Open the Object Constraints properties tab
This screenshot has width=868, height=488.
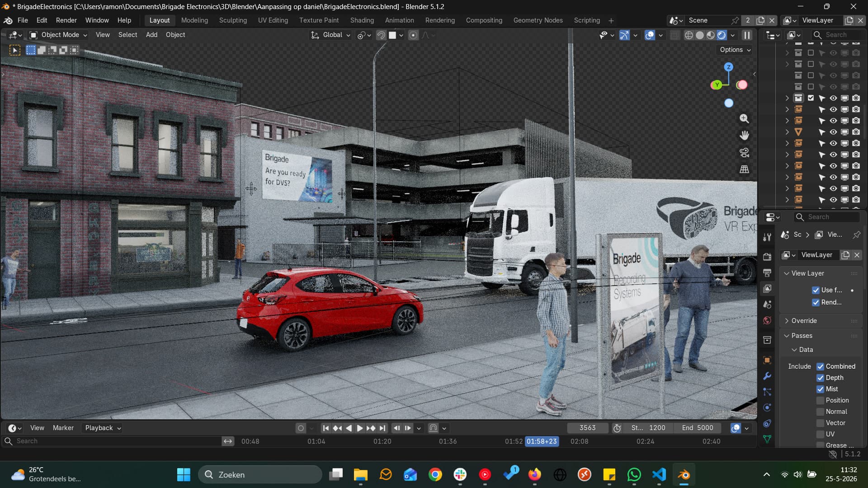coord(767,423)
